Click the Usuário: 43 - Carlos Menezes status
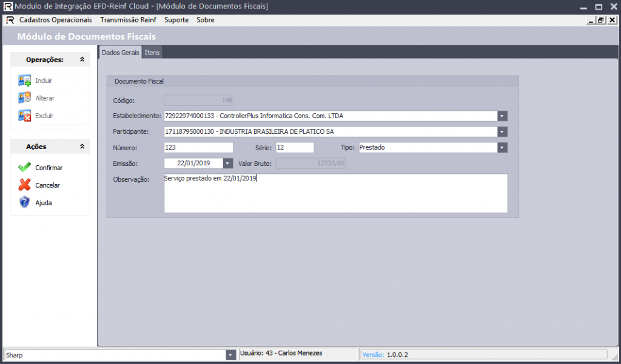Screen dimensions: 621x364 pos(281,353)
